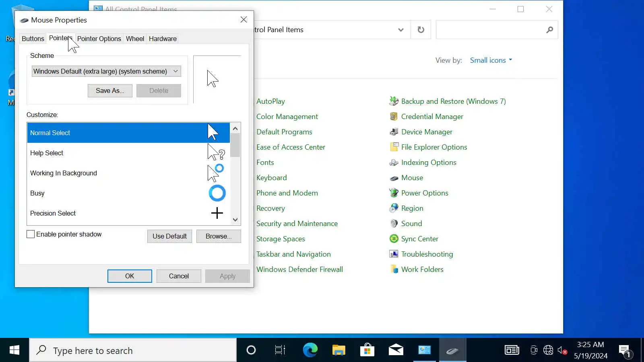Open Taskbar and Navigation link
Image resolution: width=644 pixels, height=362 pixels.
(293, 254)
